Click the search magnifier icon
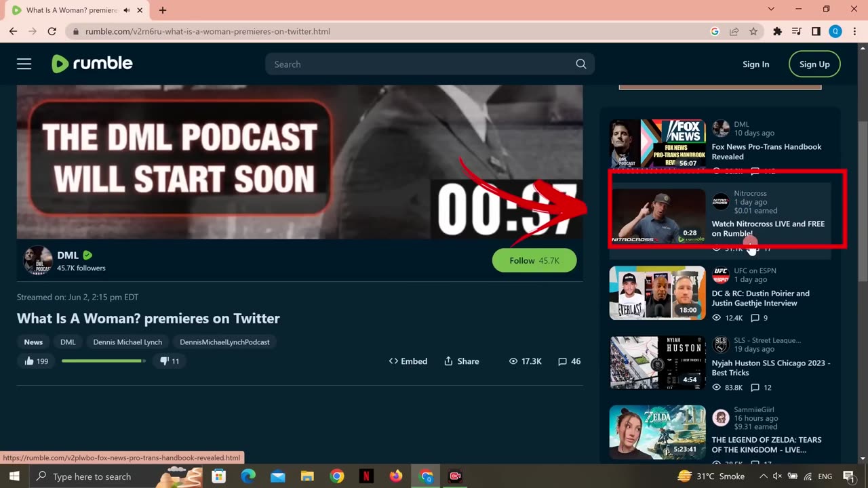The image size is (868, 488). [x=581, y=64]
